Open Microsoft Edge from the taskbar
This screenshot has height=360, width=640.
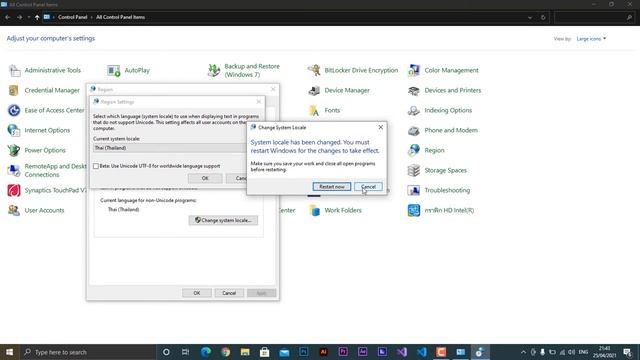click(x=206, y=352)
